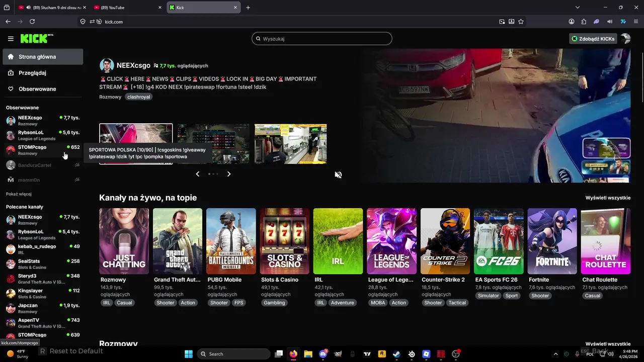Screen dimensions: 644x362
Task: Open Discord from the taskbar
Action: (323, 354)
